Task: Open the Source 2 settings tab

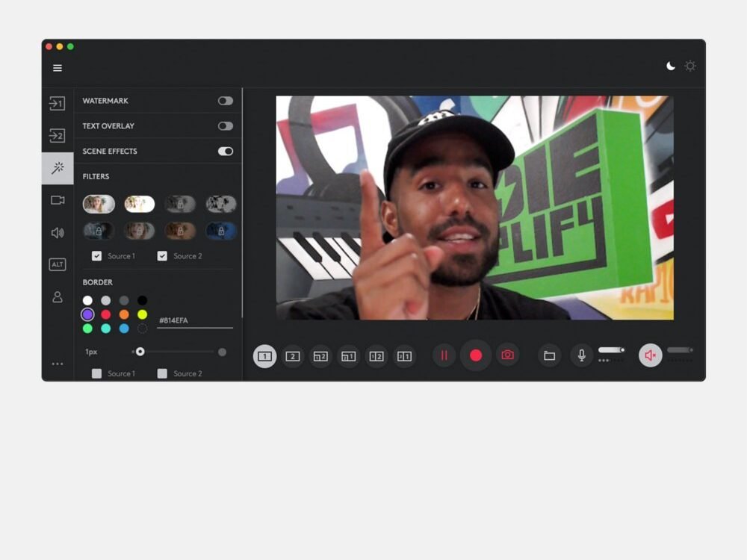Action: [x=58, y=136]
